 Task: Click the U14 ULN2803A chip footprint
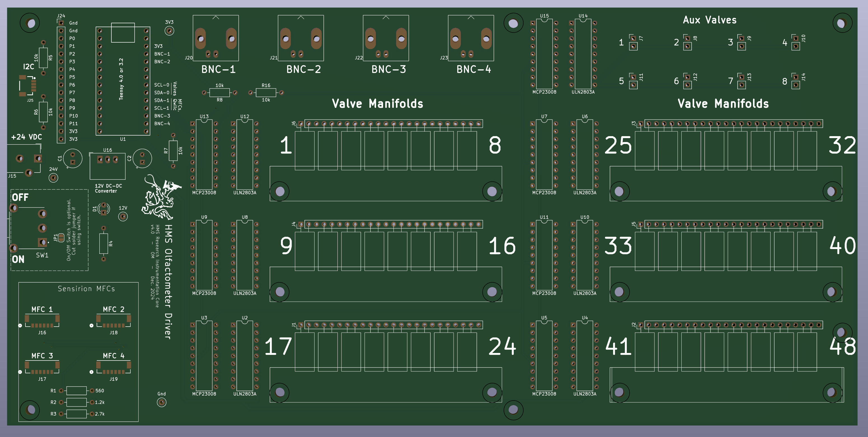pyautogui.click(x=583, y=54)
